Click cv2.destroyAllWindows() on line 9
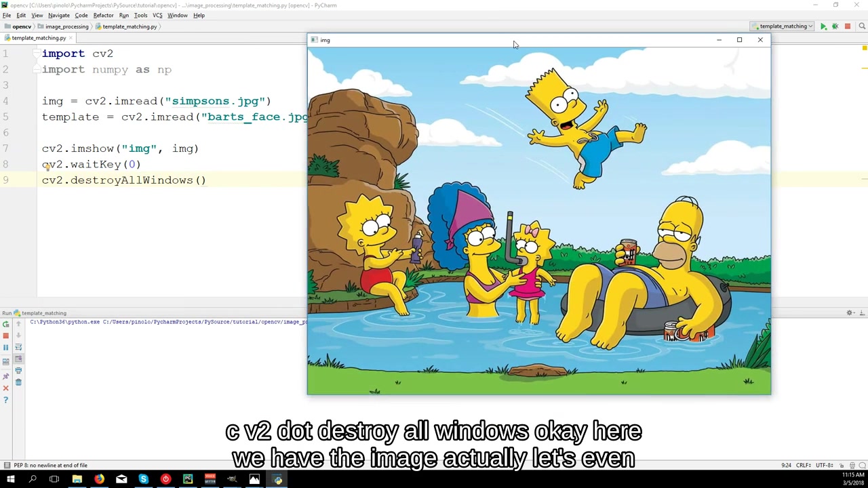The image size is (868, 488). (x=123, y=180)
